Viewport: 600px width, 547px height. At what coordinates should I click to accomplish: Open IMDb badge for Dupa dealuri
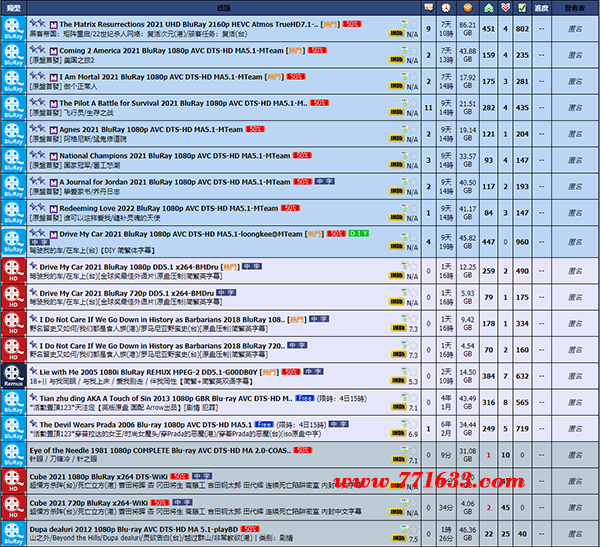[x=398, y=538]
